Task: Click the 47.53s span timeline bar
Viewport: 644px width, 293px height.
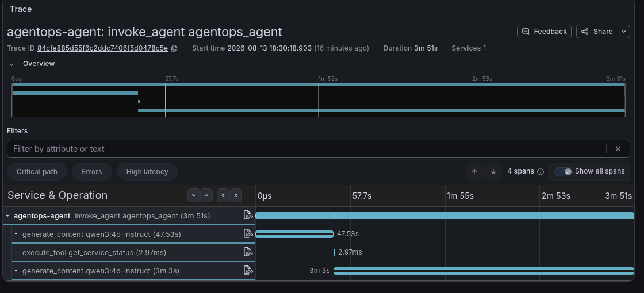Action: click(294, 234)
